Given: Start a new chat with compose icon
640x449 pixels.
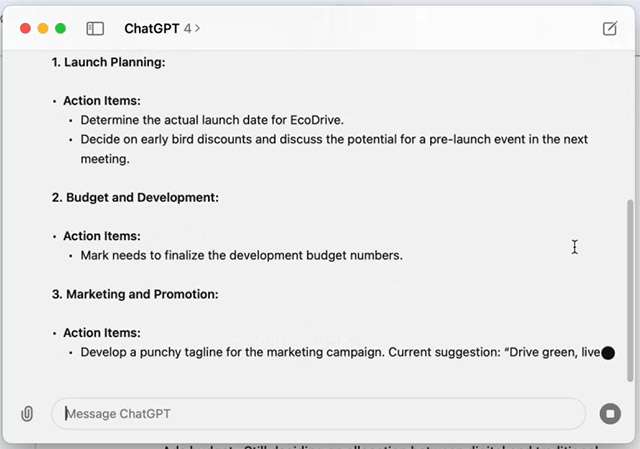Looking at the screenshot, I should click(x=610, y=29).
